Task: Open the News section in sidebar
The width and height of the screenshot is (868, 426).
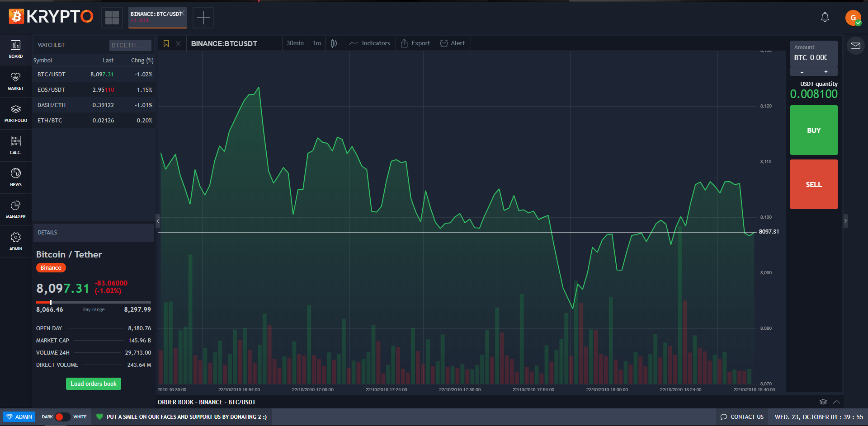Action: [16, 178]
